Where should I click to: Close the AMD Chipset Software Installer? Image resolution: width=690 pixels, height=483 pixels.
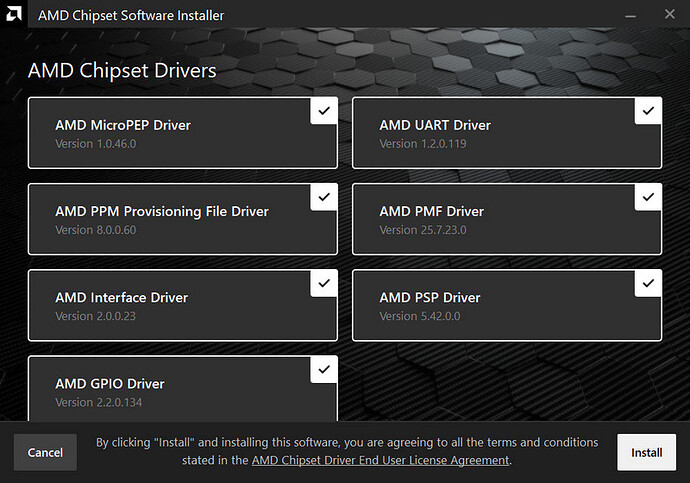(670, 14)
